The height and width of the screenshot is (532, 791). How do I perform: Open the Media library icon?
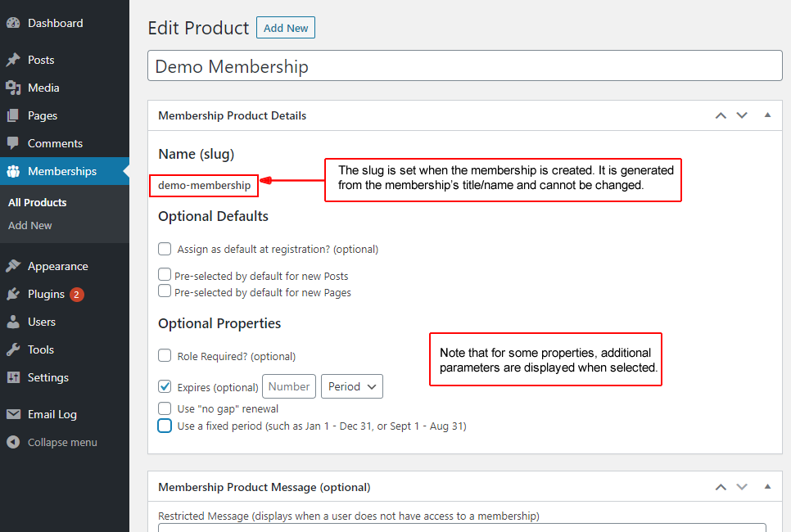[x=13, y=88]
